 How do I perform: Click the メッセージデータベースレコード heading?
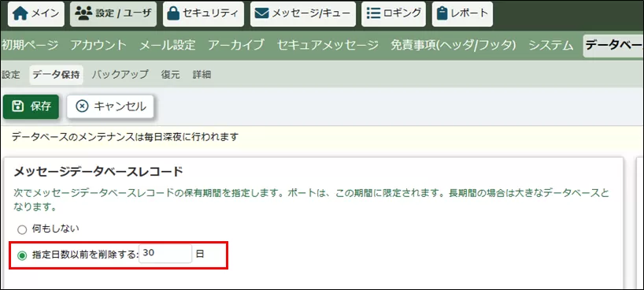point(98,172)
